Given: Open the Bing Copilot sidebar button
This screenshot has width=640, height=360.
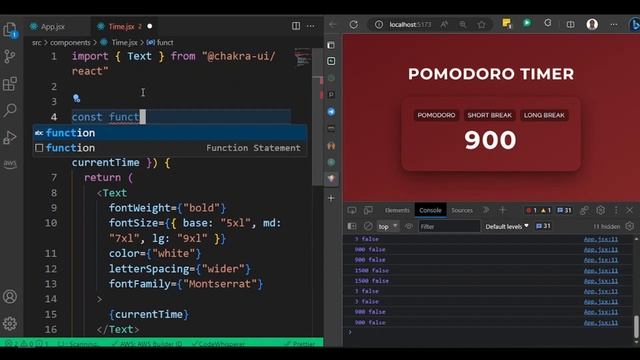Looking at the screenshot, I should point(634,24).
